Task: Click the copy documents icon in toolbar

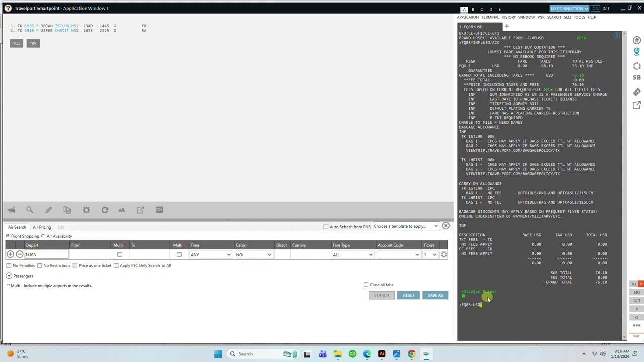Action: 67,210
